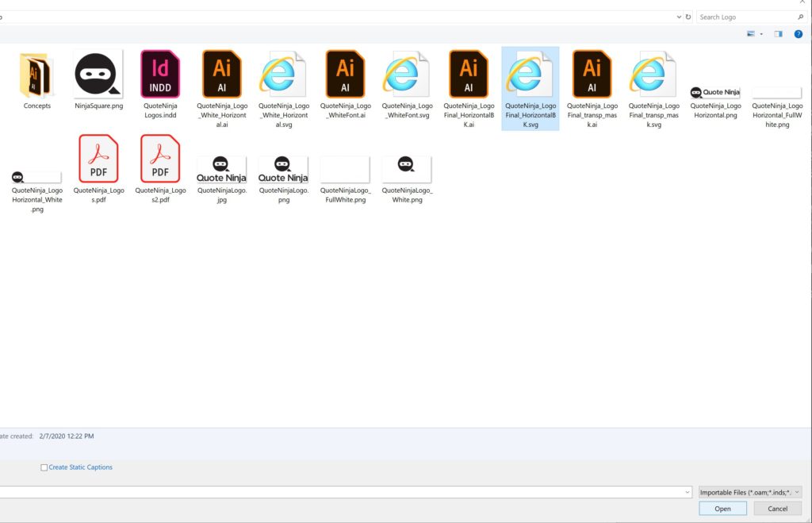Select NinjaSquare.png file
Image resolution: width=812 pixels, height=523 pixels.
coord(98,79)
